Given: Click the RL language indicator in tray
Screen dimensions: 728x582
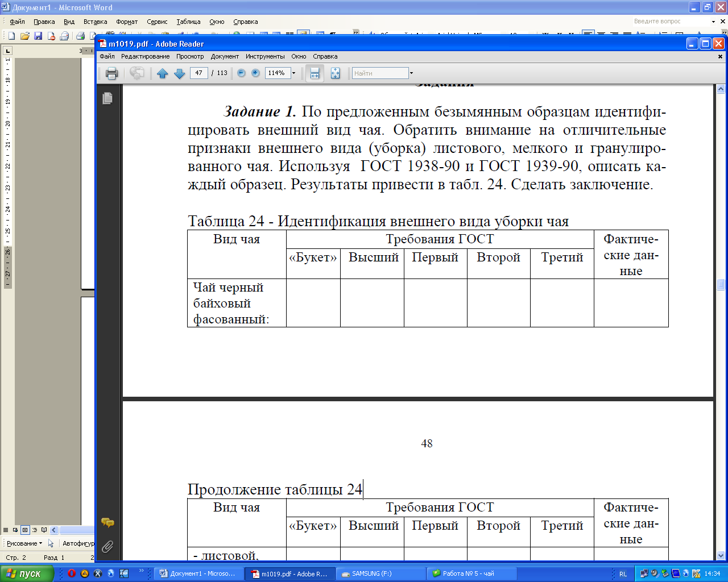Looking at the screenshot, I should tap(623, 574).
